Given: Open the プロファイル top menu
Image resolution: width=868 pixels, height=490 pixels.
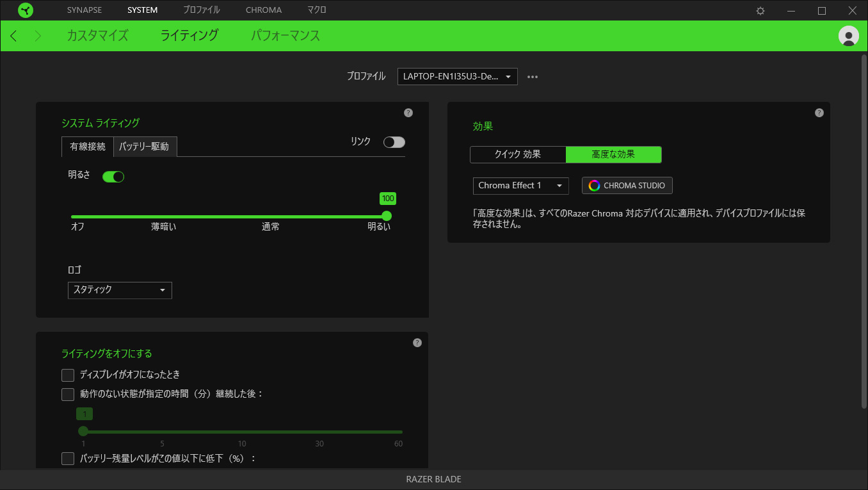Looking at the screenshot, I should click(202, 10).
